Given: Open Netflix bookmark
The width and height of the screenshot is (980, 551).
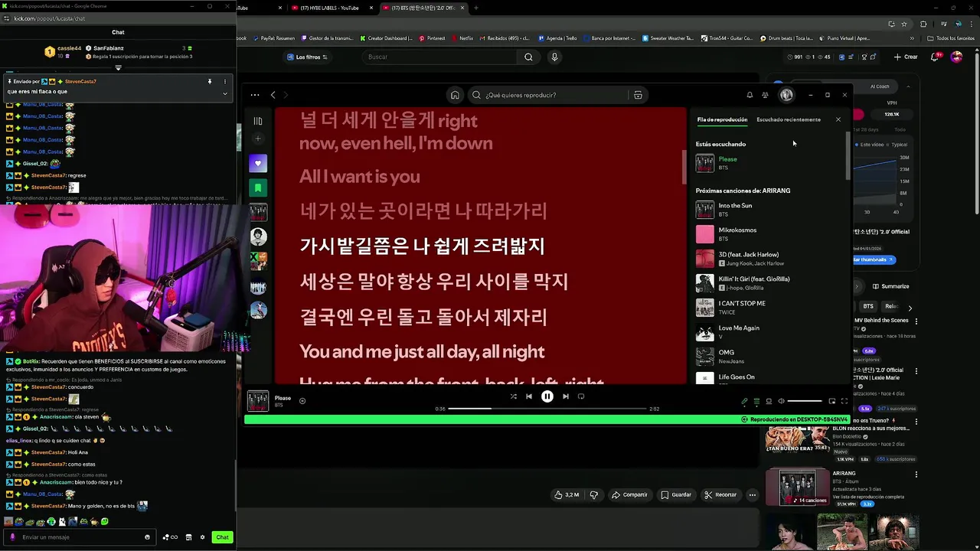Looking at the screenshot, I should (x=462, y=37).
